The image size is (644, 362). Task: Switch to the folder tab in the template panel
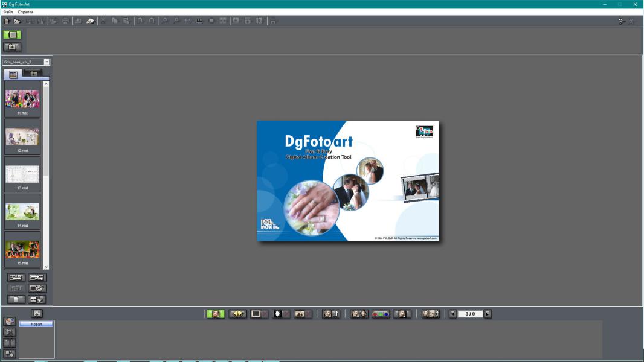click(x=33, y=74)
